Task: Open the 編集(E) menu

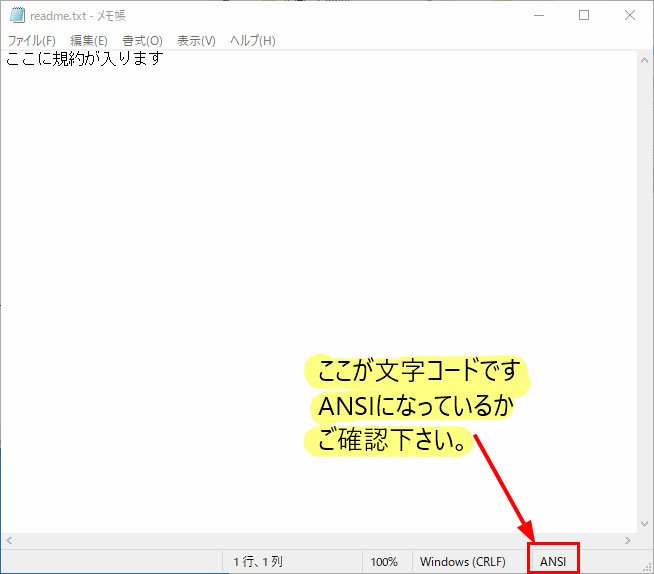Action: [89, 40]
